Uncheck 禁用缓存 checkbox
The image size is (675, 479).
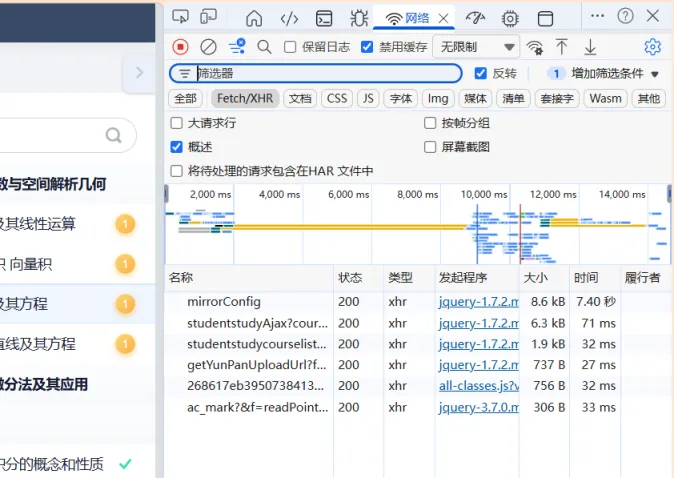pos(367,46)
